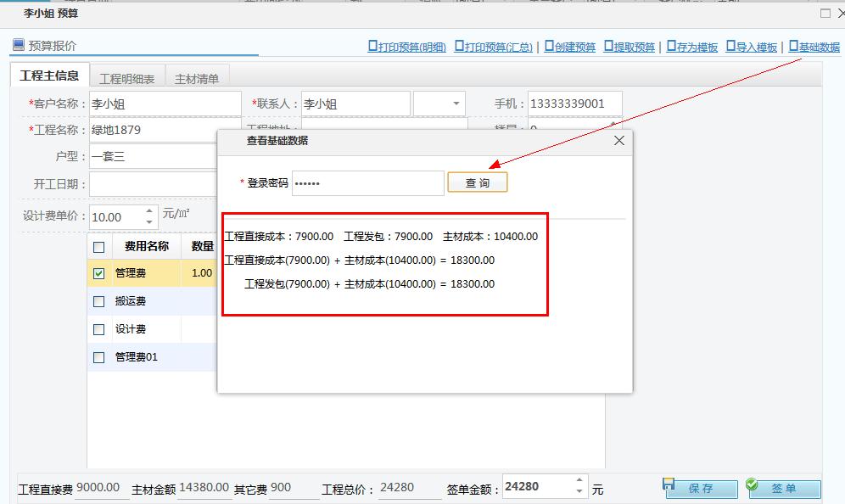Viewport: 845px width, 504px height.
Task: Click the 打印预算(明细) print icon link
Action: (x=407, y=48)
